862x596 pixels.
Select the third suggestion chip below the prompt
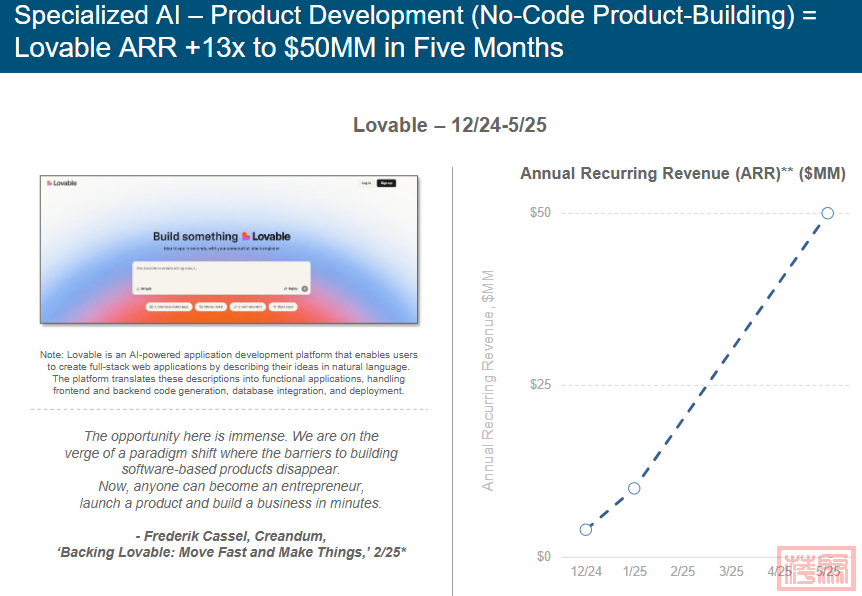(x=247, y=307)
